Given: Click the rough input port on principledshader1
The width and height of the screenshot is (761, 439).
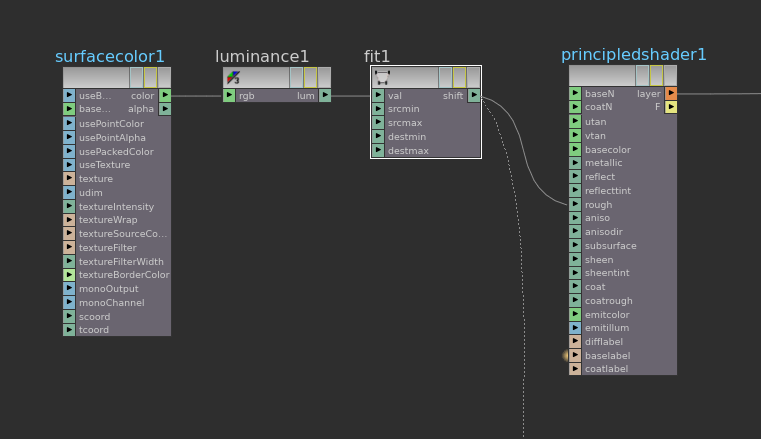Looking at the screenshot, I should point(575,204).
